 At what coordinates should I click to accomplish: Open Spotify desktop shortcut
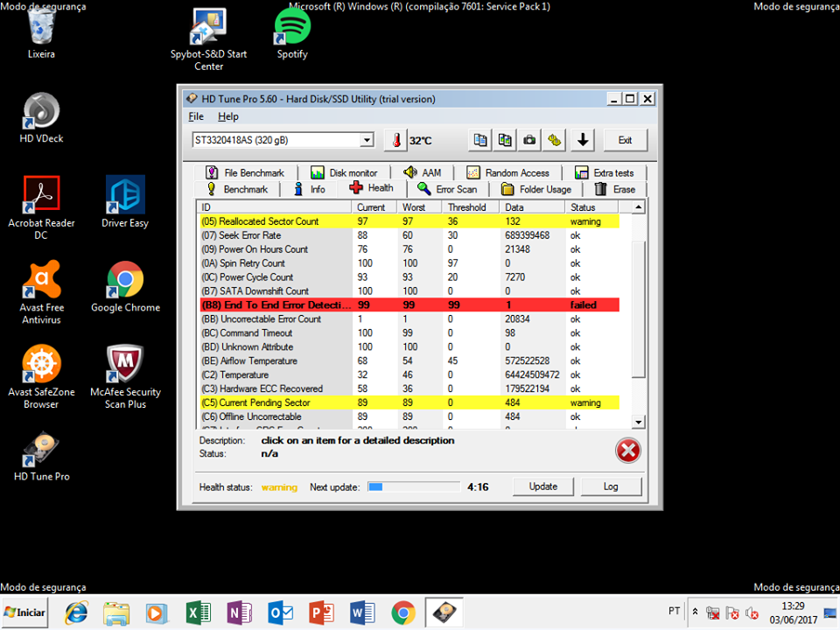[x=292, y=33]
